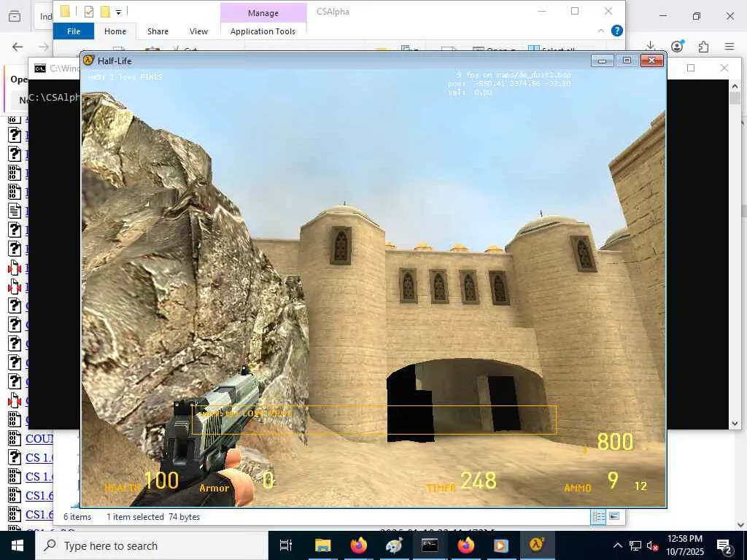Switch Explorer to the details view
The image size is (747, 560).
coord(598,517)
